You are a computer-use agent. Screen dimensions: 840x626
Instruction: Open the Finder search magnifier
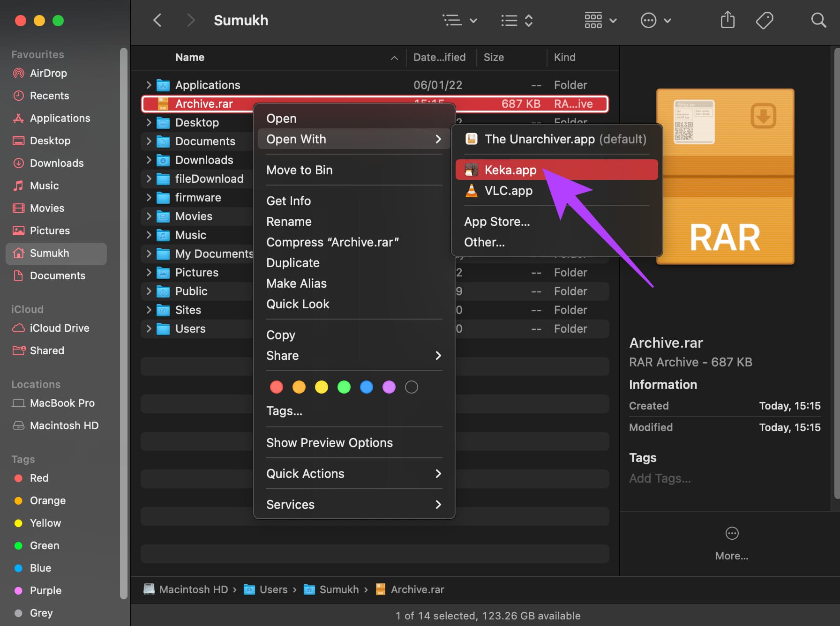[818, 20]
